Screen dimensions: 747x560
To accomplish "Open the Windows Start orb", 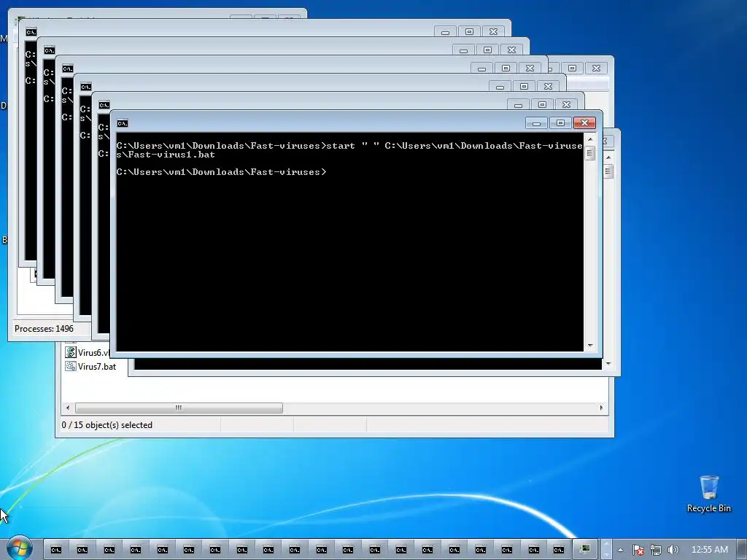I will point(19,548).
